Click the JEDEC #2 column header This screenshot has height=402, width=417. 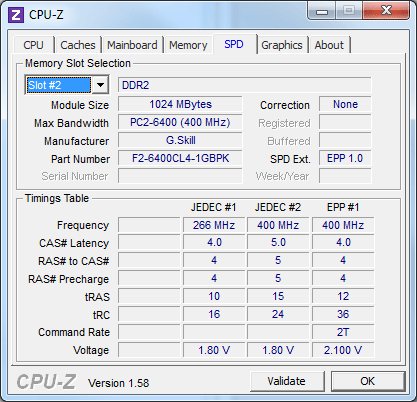point(278,207)
